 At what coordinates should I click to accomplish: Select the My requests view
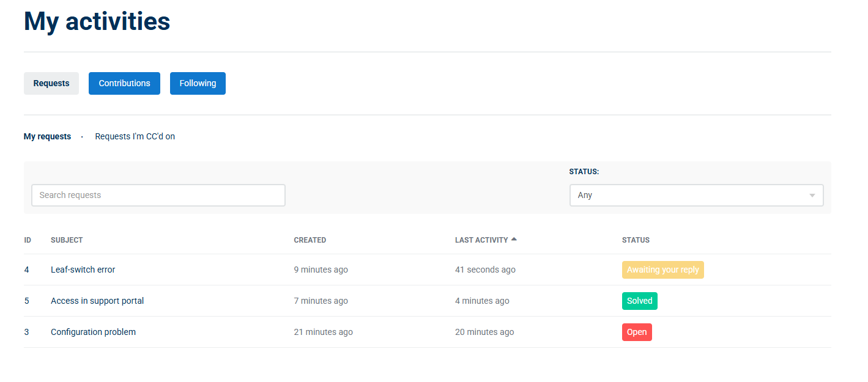point(47,136)
